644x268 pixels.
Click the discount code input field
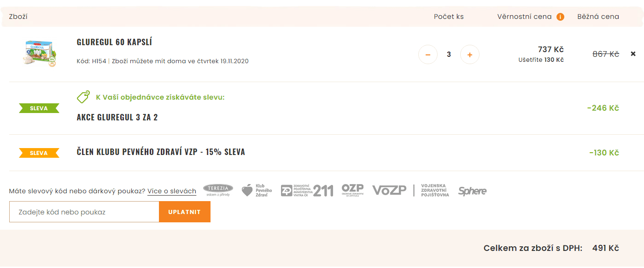click(83, 211)
